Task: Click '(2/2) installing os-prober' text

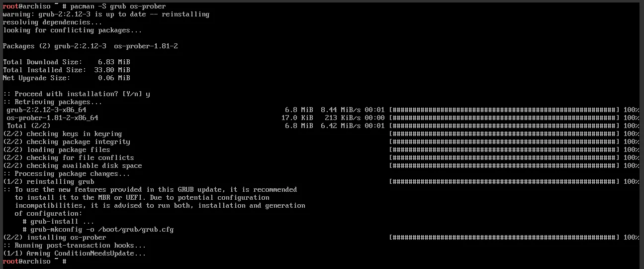Action: point(55,238)
